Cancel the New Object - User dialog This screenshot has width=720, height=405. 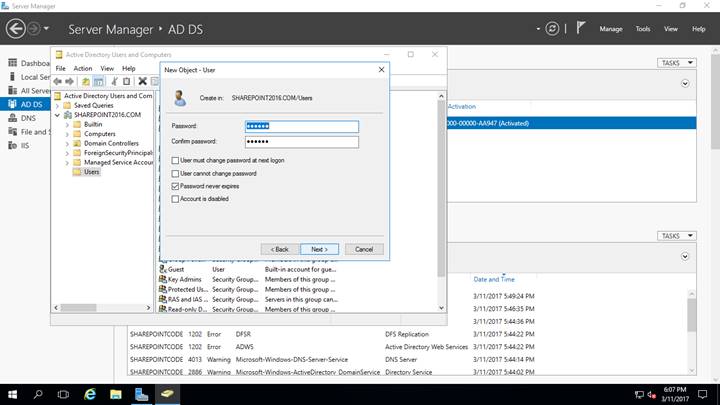pyautogui.click(x=364, y=249)
